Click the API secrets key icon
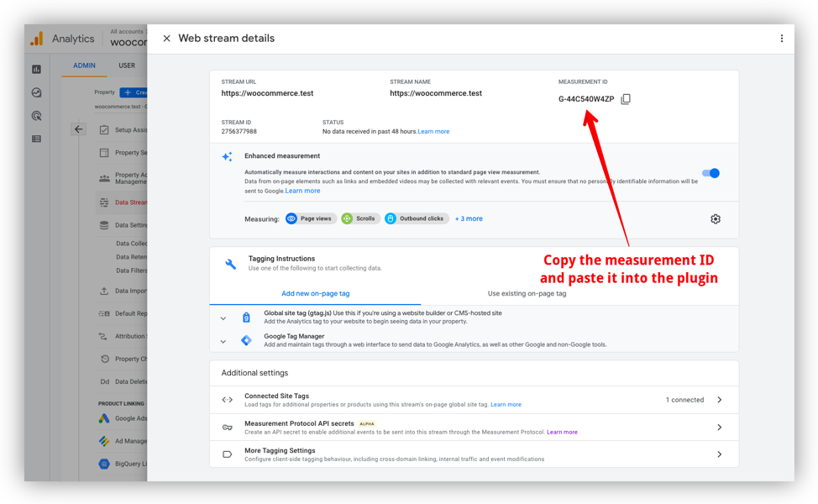Image resolution: width=818 pixels, height=504 pixels. (x=227, y=428)
